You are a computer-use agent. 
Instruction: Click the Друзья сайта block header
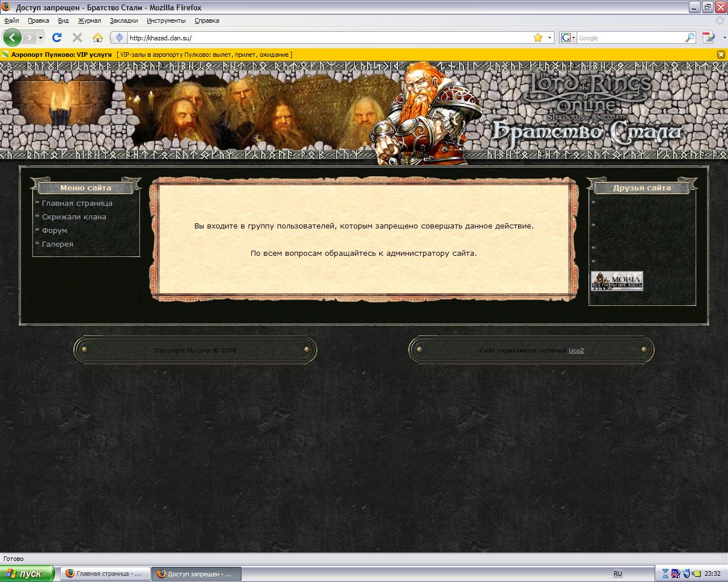coord(642,187)
